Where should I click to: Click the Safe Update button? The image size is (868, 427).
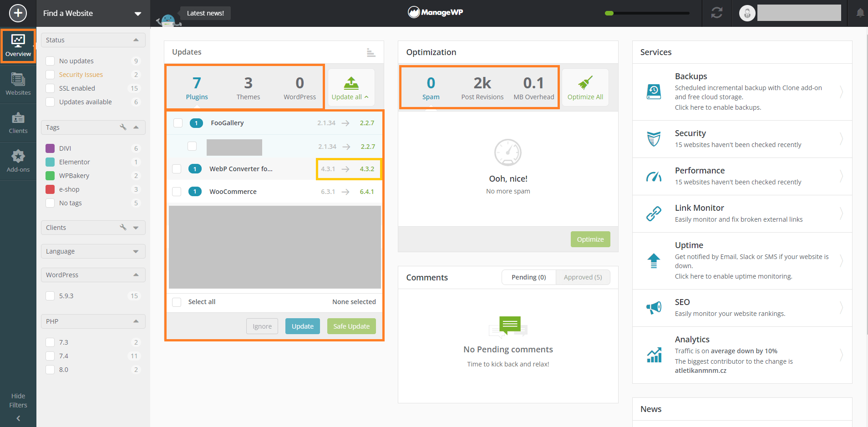(351, 326)
